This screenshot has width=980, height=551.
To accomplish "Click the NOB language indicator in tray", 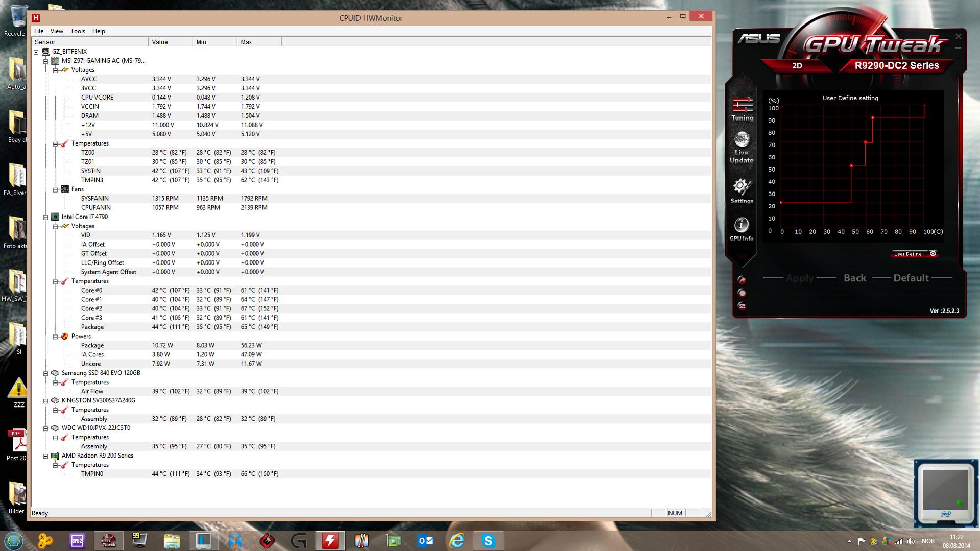I will click(928, 541).
